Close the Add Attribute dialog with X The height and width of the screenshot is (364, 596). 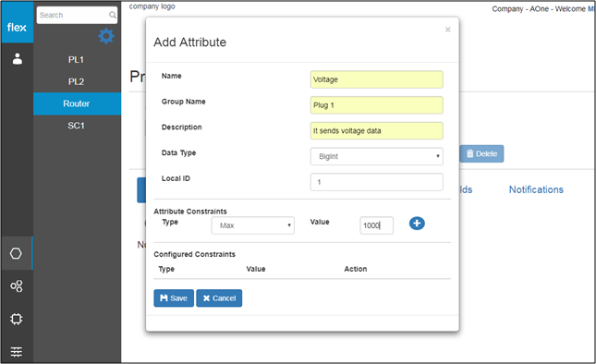(448, 30)
